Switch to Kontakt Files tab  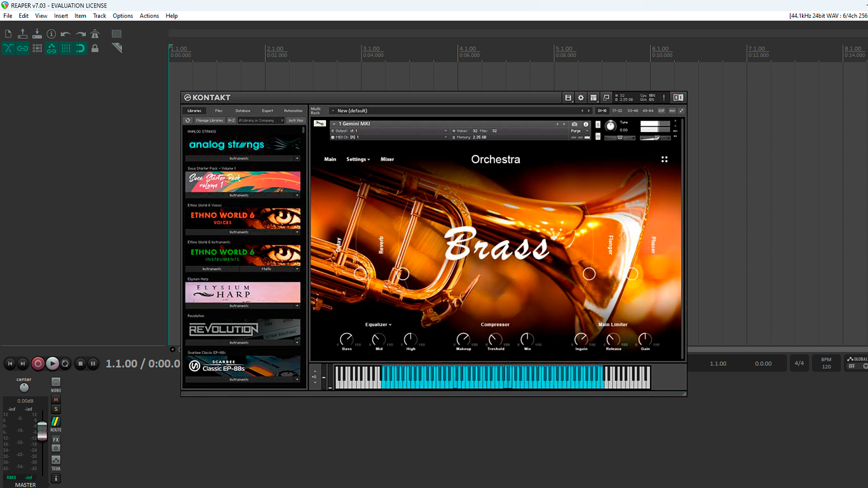pyautogui.click(x=219, y=111)
